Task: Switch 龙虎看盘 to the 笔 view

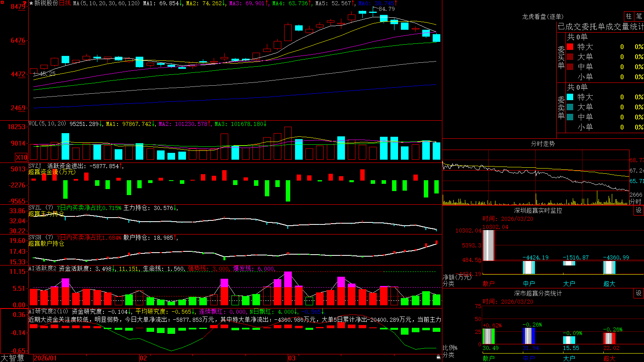Action: click(639, 16)
